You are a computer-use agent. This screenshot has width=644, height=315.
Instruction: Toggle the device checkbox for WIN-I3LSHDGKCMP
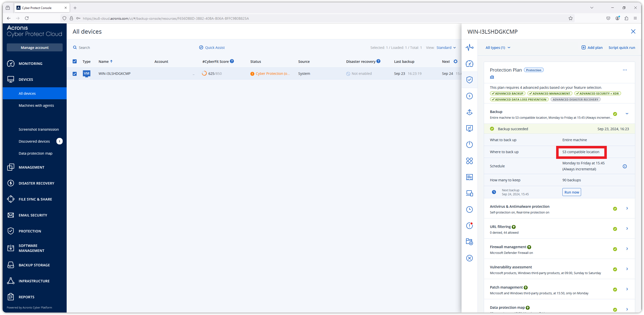click(75, 73)
